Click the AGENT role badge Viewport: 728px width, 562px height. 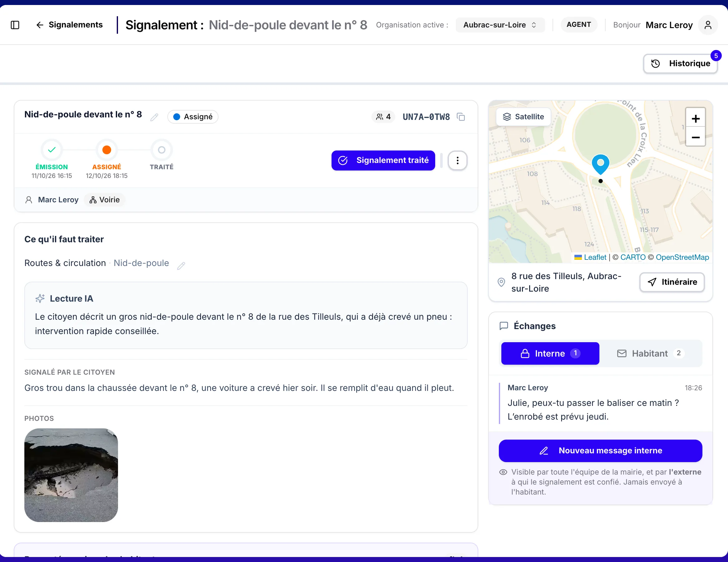[x=579, y=25]
